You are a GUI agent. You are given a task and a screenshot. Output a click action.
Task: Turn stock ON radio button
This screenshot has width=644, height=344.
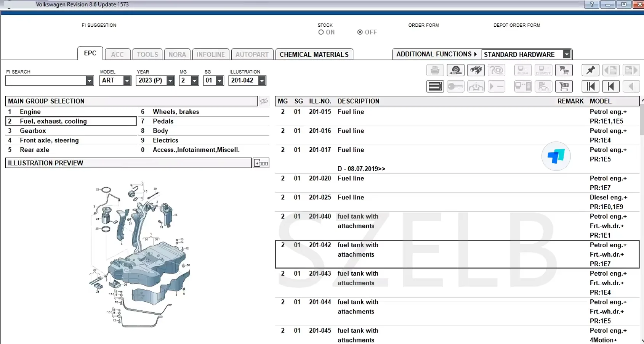tap(321, 32)
